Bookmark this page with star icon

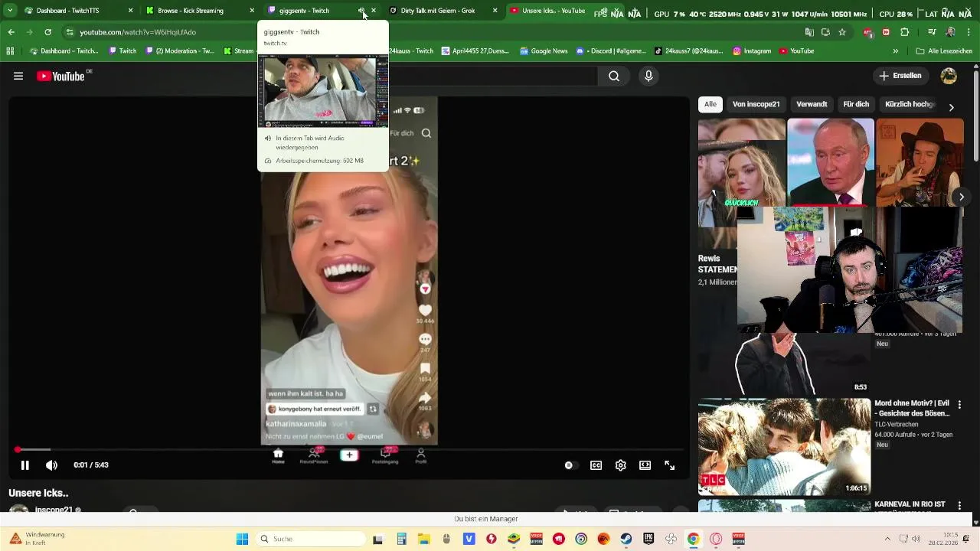(x=842, y=32)
